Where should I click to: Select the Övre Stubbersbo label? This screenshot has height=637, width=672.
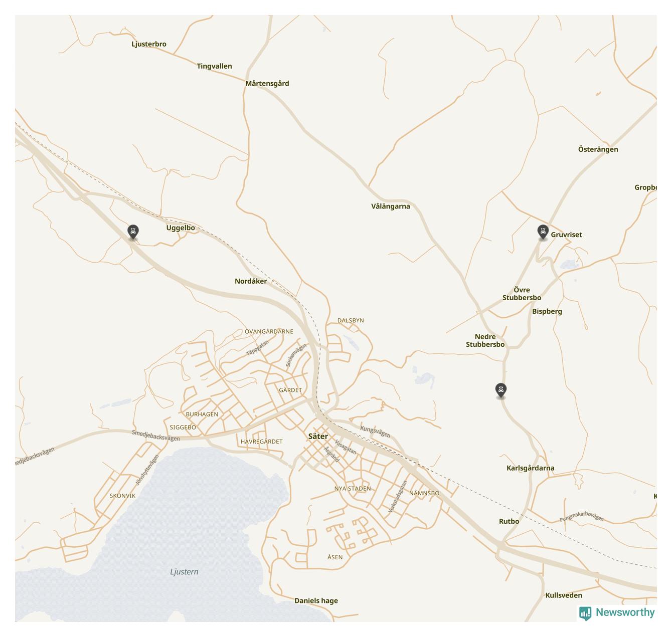click(522, 294)
